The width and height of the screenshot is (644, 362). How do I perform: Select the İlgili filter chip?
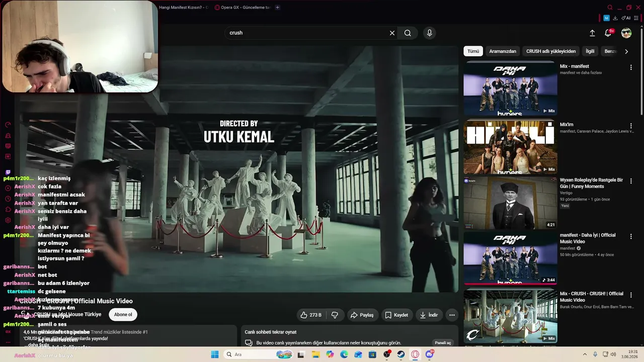tap(590, 51)
